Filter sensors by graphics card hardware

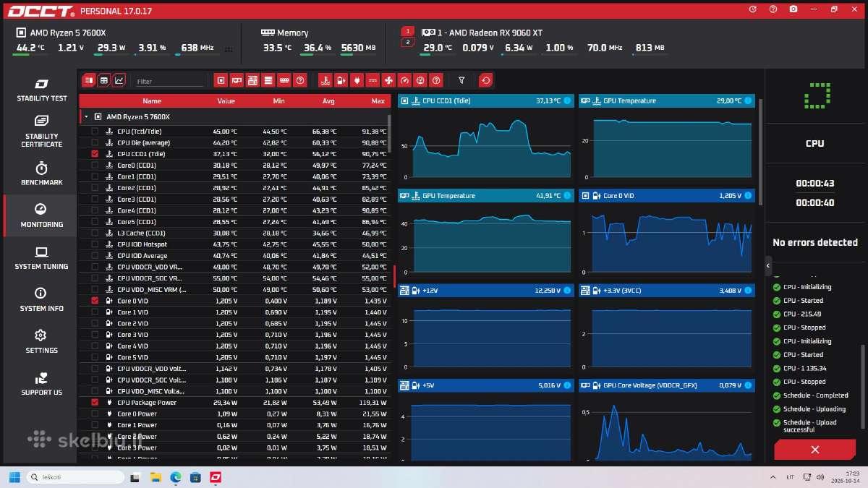coord(237,80)
